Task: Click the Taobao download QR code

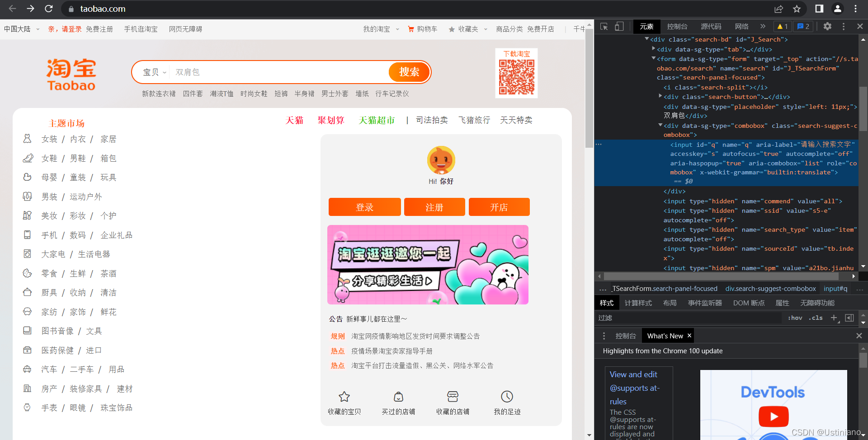Action: [516, 77]
